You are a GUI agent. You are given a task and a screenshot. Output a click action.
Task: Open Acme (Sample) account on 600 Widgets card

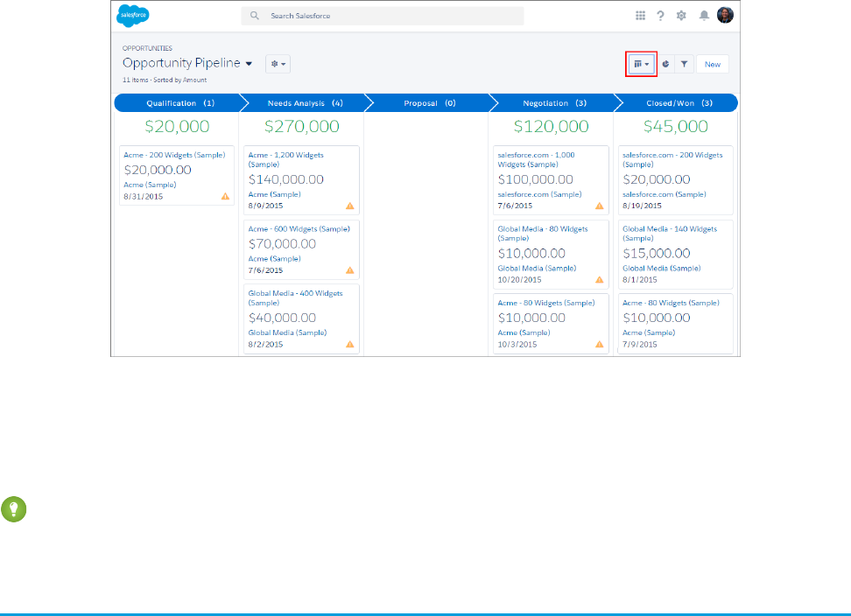[275, 259]
